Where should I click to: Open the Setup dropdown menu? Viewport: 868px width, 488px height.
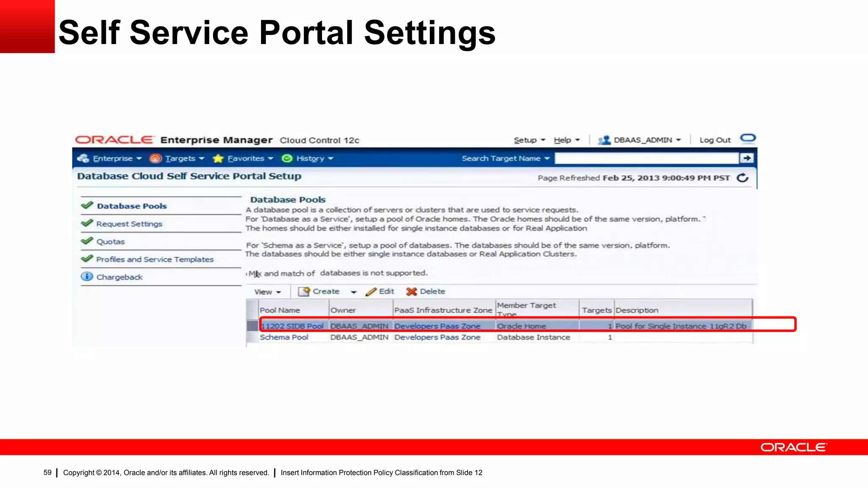529,140
